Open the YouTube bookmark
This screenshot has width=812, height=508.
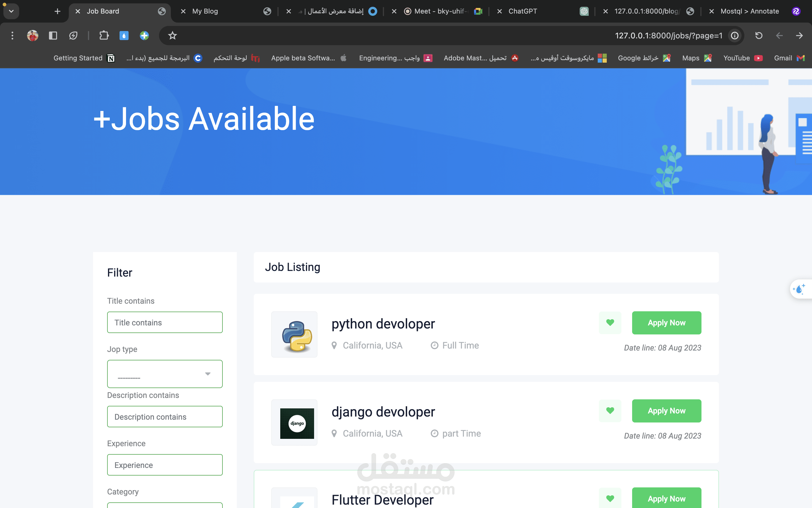[743, 58]
